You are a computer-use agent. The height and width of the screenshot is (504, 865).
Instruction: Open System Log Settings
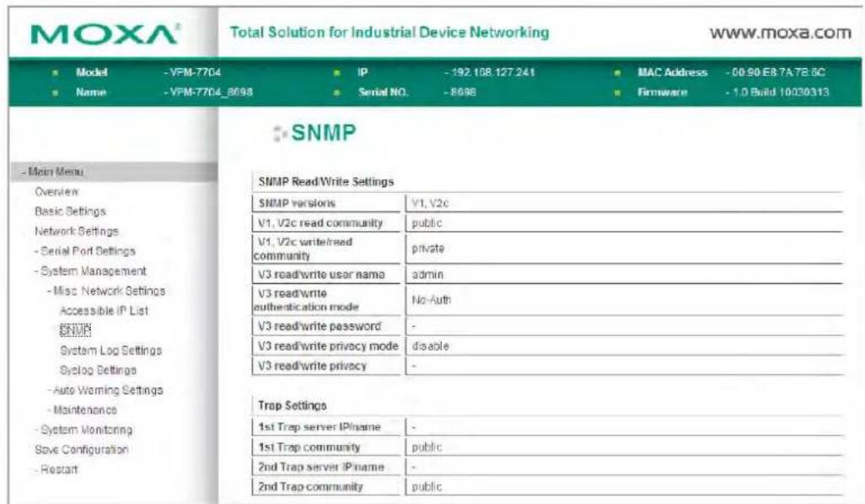coord(111,350)
